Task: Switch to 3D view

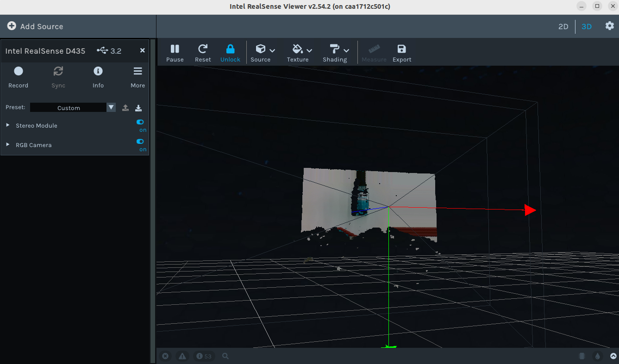Action: (587, 26)
